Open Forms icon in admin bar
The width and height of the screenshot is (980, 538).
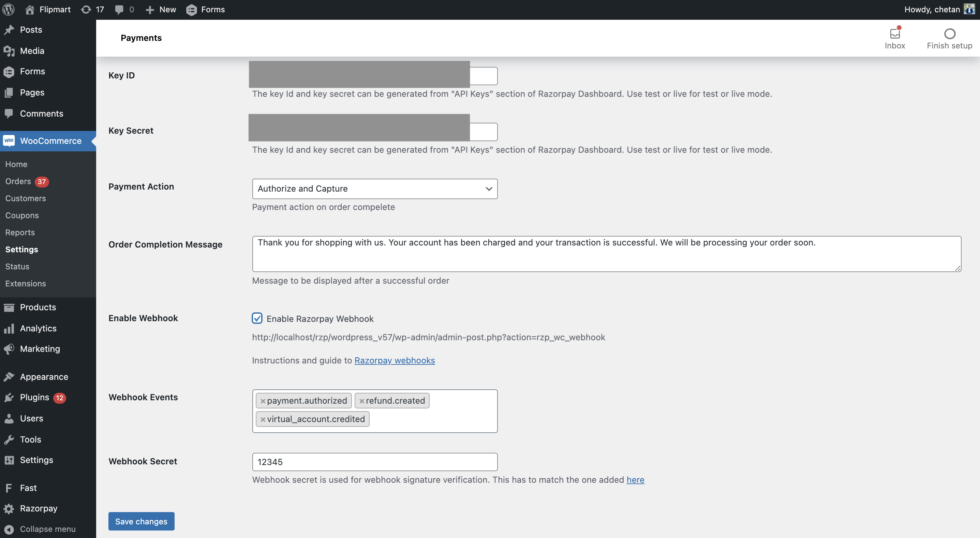191,10
